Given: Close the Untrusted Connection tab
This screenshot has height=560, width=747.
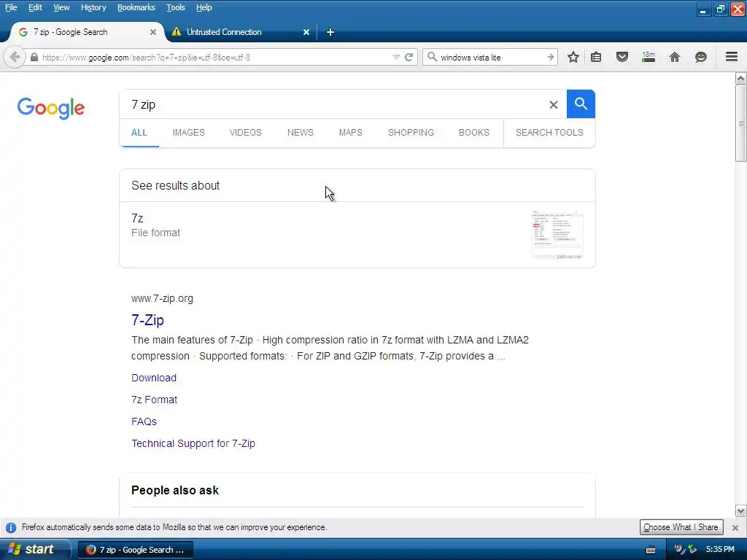Looking at the screenshot, I should tap(306, 32).
